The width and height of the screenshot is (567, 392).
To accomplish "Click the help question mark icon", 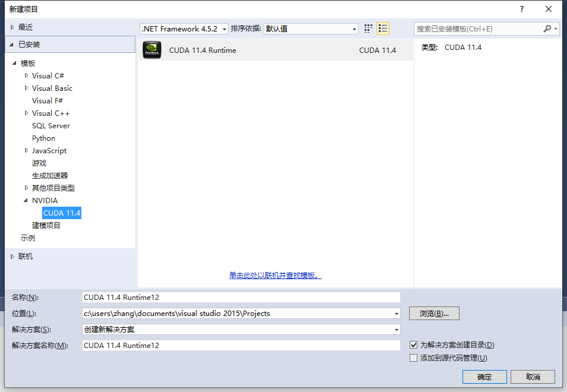I will (x=521, y=9).
